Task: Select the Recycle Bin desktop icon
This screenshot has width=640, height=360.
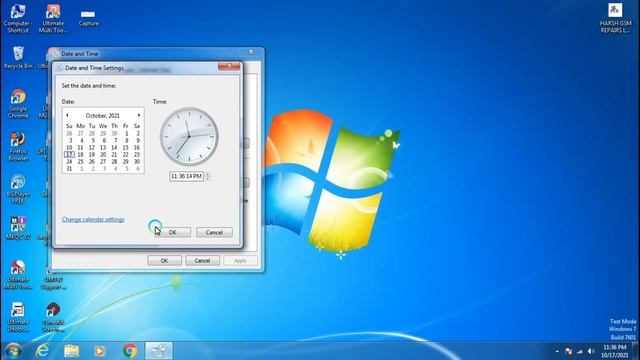Action: point(18,58)
